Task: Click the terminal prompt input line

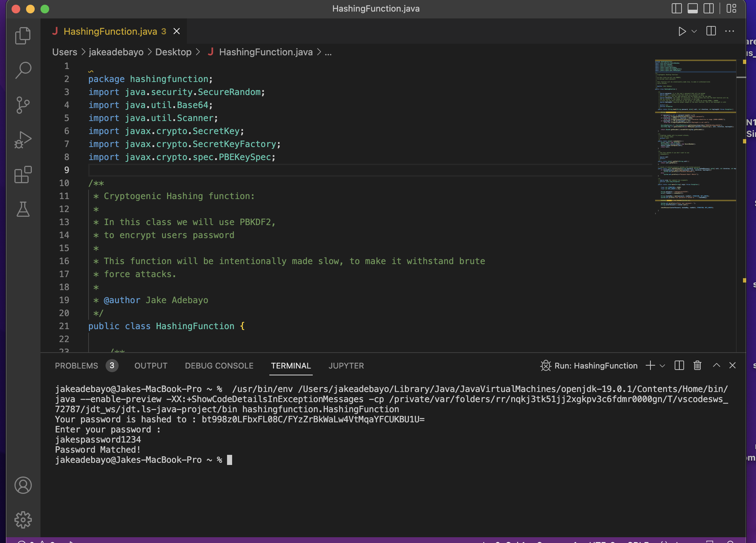Action: pos(144,460)
